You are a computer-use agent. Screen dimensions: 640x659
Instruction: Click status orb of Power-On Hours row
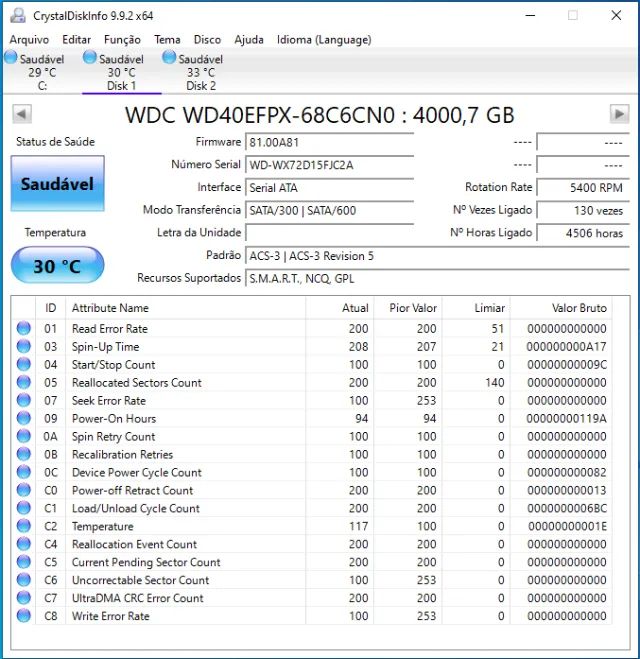click(x=24, y=418)
